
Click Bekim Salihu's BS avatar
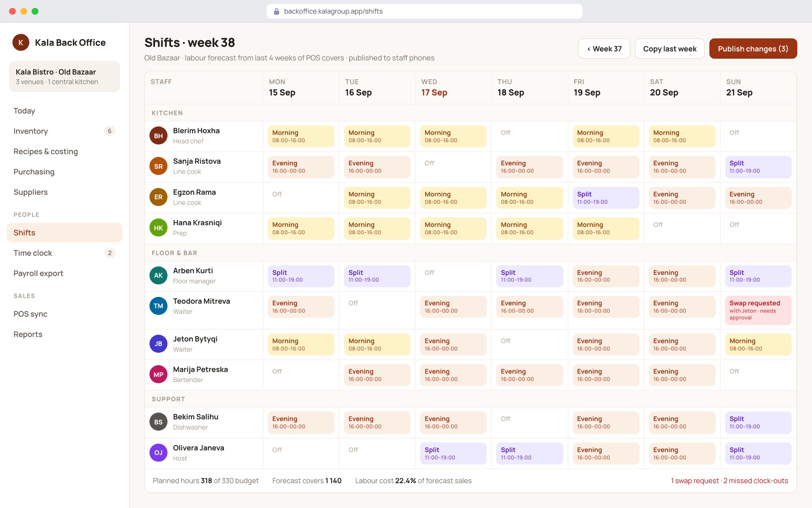[x=158, y=422]
